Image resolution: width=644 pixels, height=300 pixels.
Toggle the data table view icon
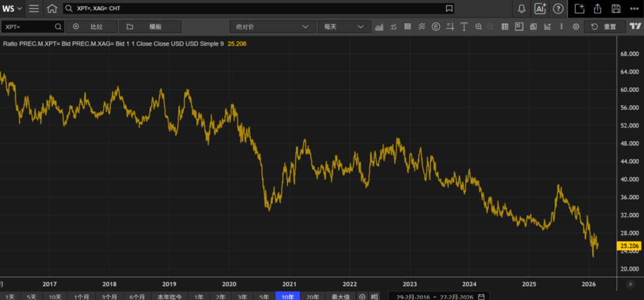tap(505, 27)
